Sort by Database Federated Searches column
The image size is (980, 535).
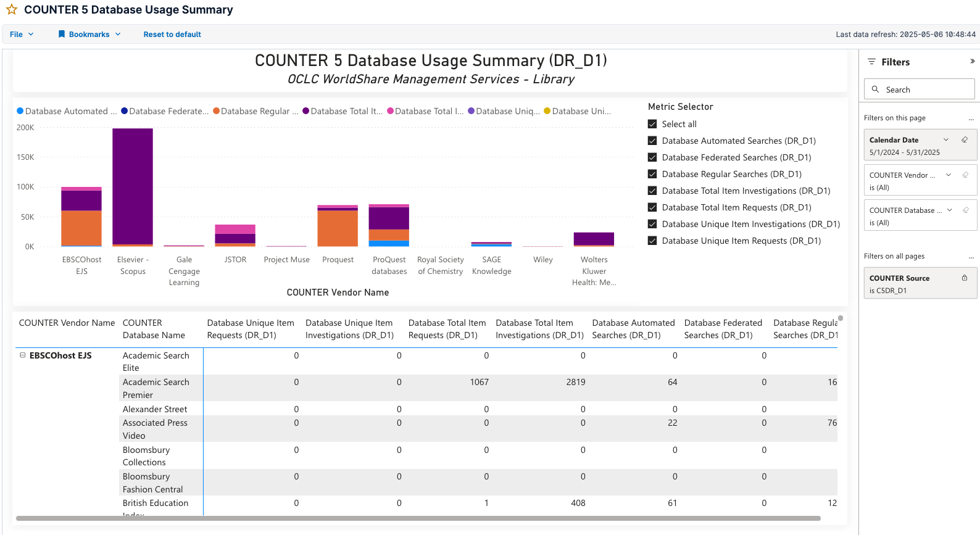click(x=723, y=329)
